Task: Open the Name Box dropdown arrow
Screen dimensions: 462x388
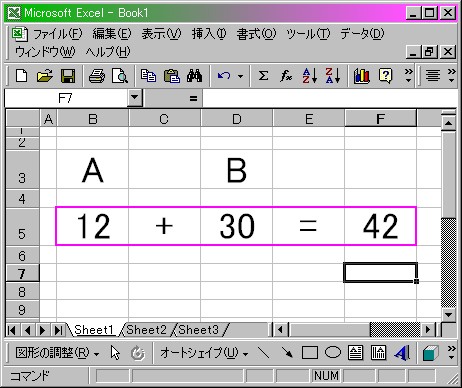Action: click(135, 98)
